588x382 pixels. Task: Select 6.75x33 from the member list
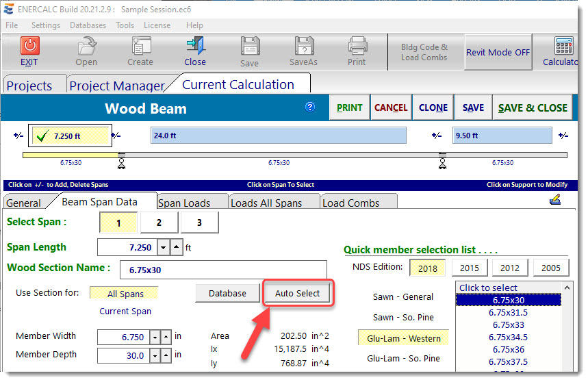tap(507, 324)
